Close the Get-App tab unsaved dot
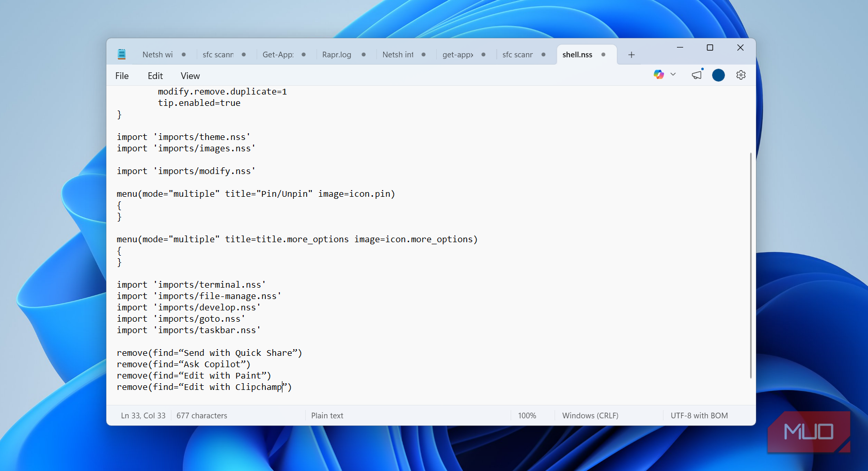 tap(304, 55)
